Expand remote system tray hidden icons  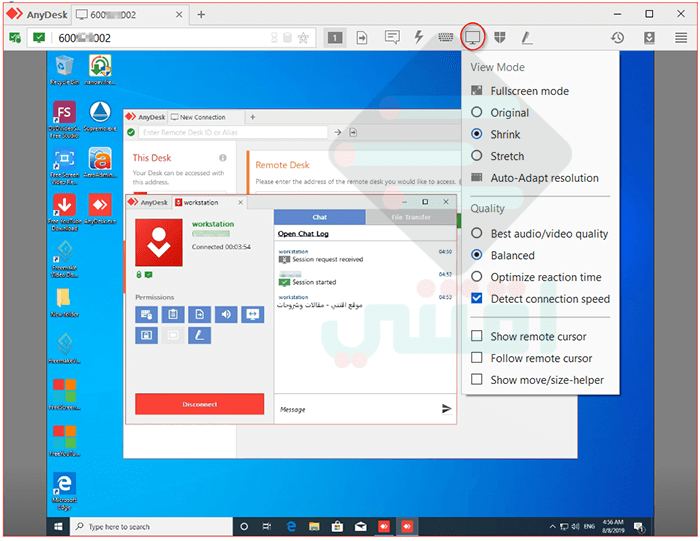552,527
